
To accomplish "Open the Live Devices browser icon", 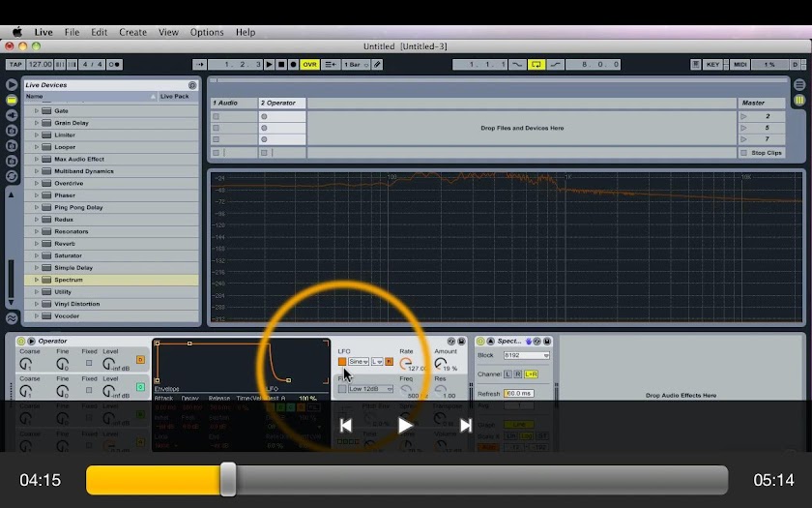I will (x=12, y=100).
